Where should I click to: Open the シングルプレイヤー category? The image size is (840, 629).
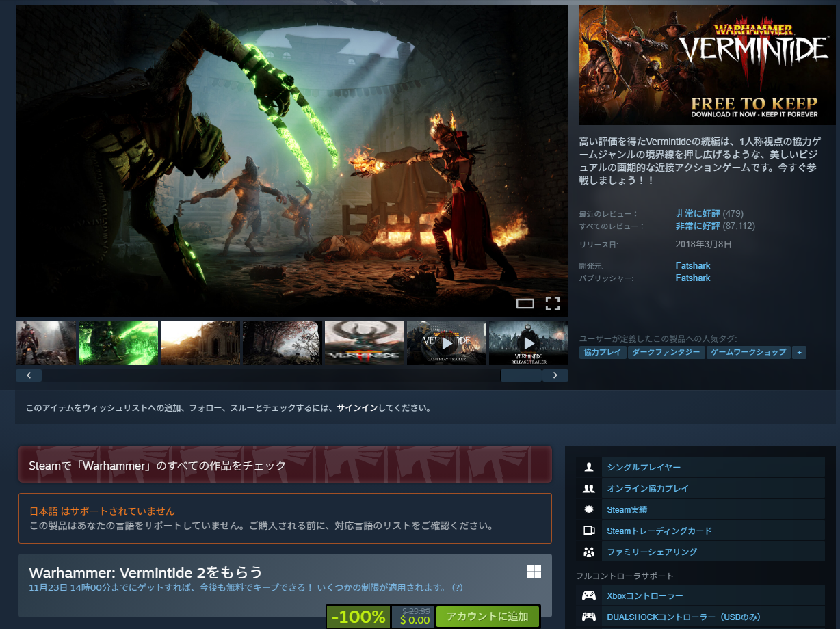click(643, 467)
